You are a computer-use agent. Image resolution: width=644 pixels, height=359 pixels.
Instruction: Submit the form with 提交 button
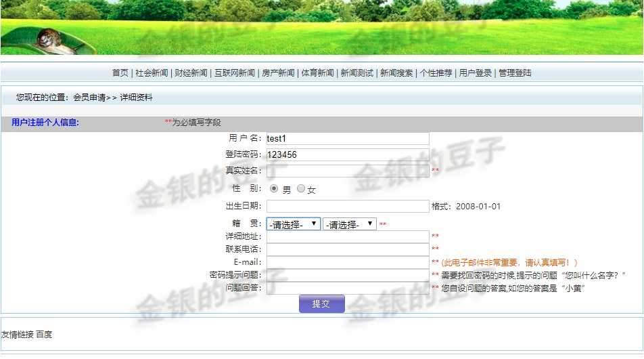(x=321, y=304)
